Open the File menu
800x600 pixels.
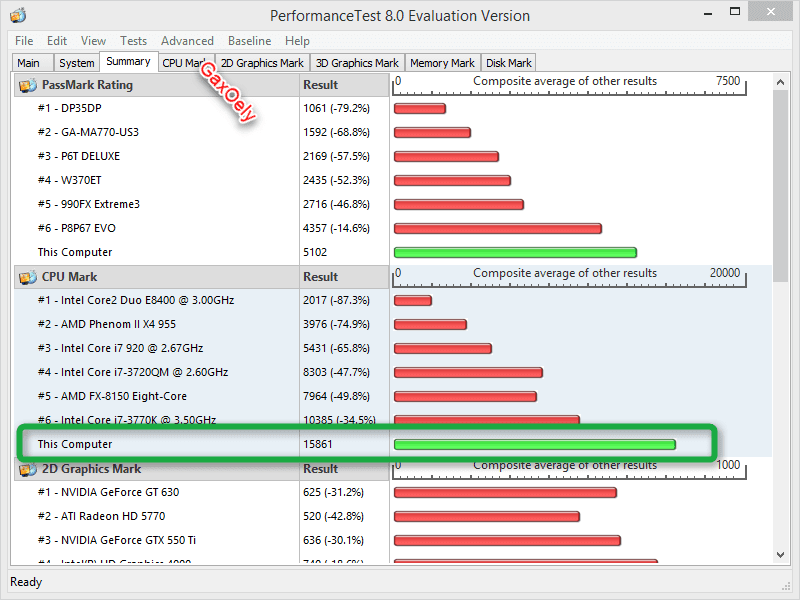pos(24,41)
